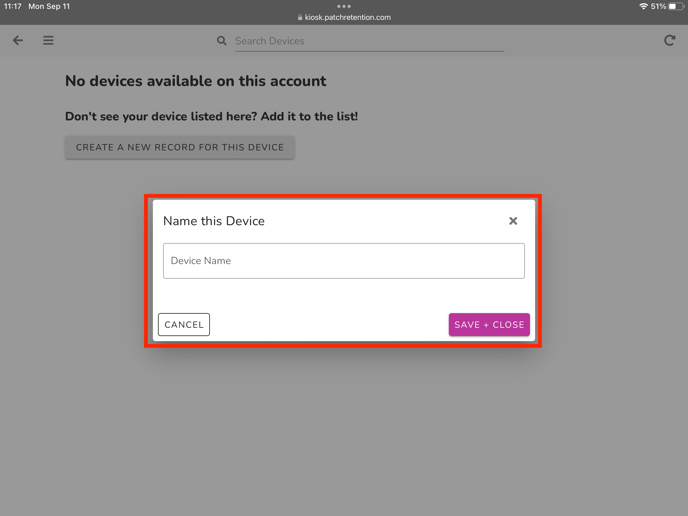Select the 'No devices available on this account' heading

(x=196, y=81)
